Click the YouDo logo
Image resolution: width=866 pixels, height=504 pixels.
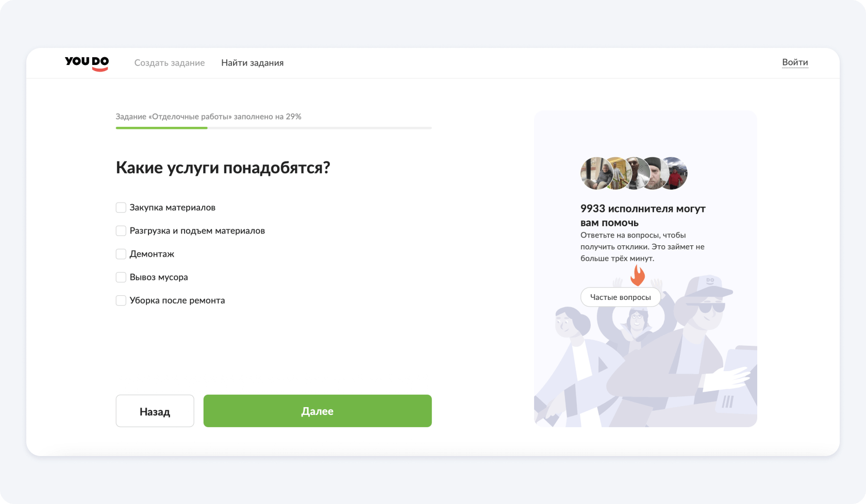pyautogui.click(x=87, y=63)
